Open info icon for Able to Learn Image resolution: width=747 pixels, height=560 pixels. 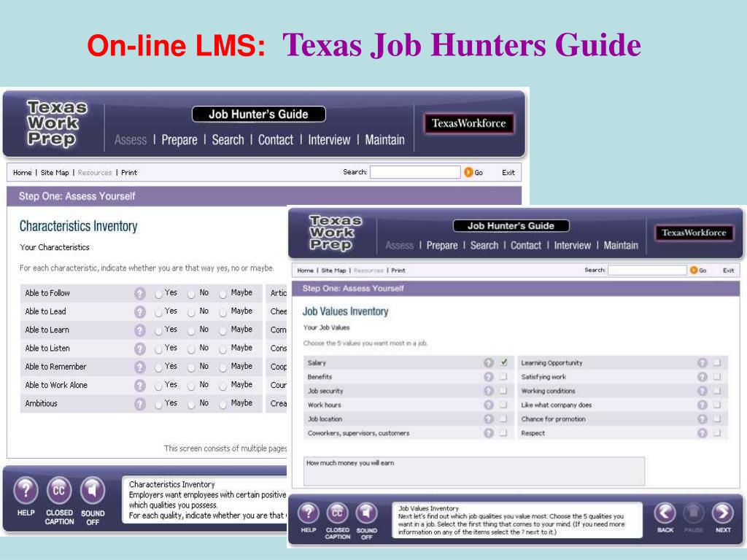(139, 330)
